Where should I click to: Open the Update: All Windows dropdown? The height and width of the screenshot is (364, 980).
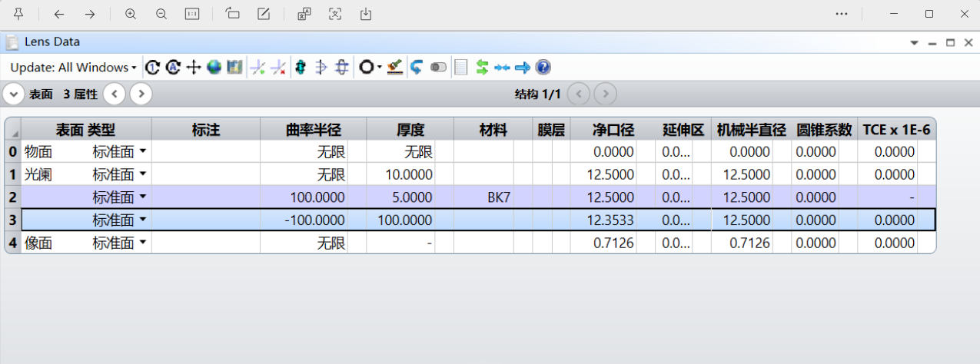pos(74,68)
